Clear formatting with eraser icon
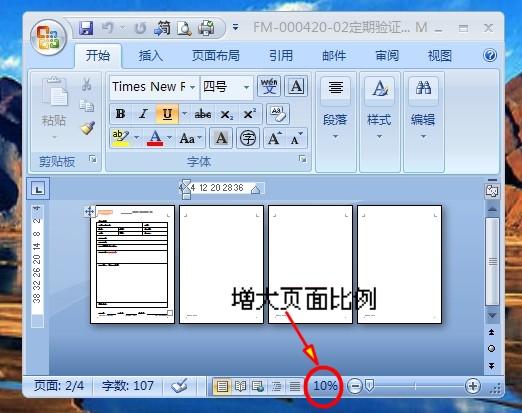Viewport: 522px width, 413px height. click(x=278, y=114)
